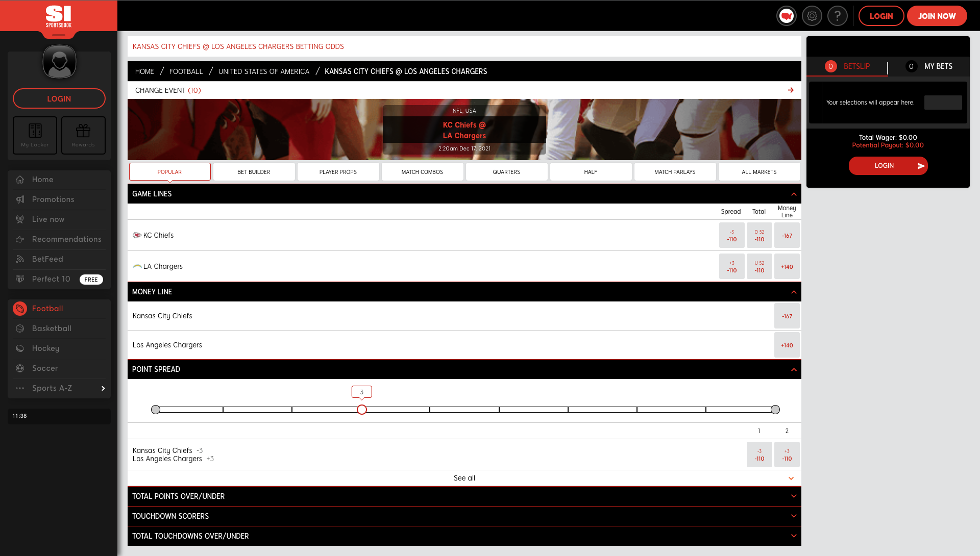Open the My Bets tab

[929, 66]
